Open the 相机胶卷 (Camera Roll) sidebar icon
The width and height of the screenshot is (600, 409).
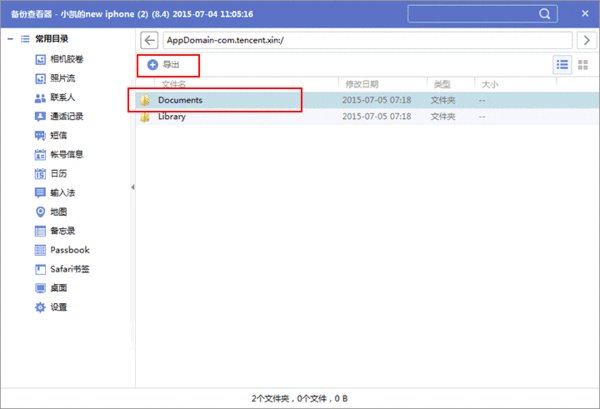pyautogui.click(x=40, y=59)
